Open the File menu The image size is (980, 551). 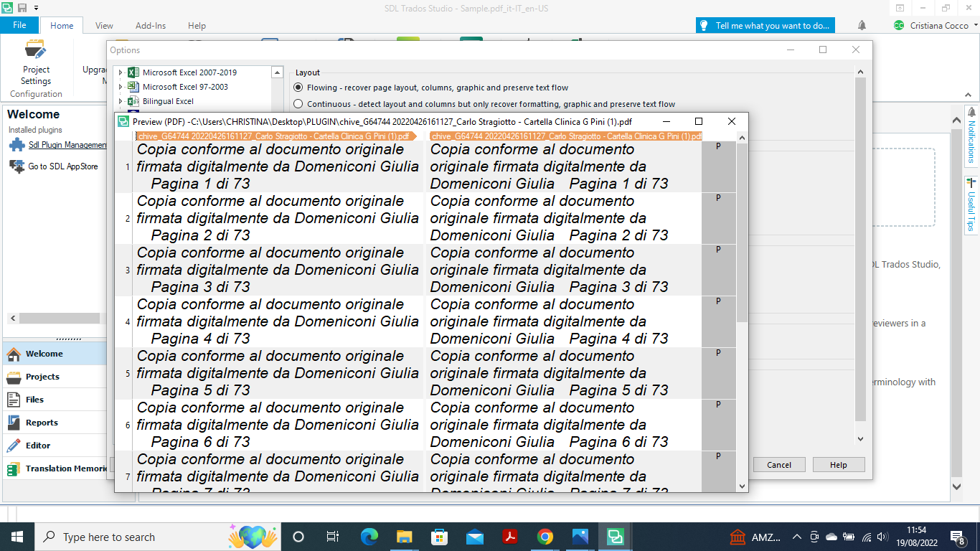click(19, 25)
